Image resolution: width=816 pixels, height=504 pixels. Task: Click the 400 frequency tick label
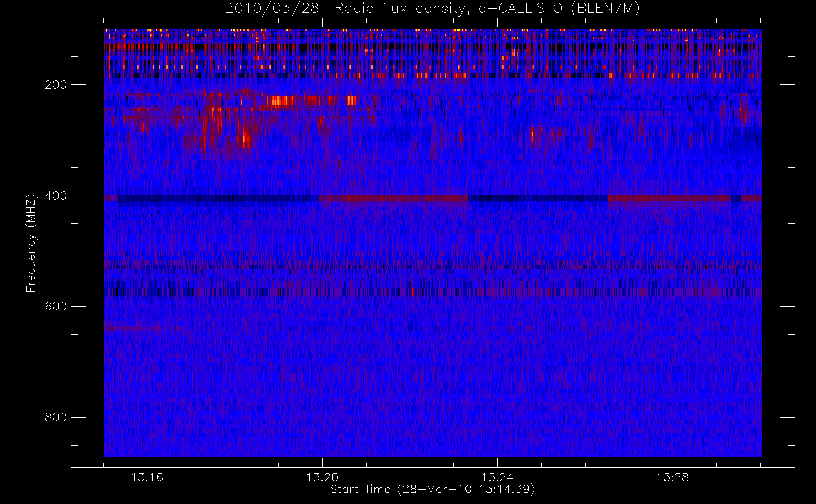[56, 196]
